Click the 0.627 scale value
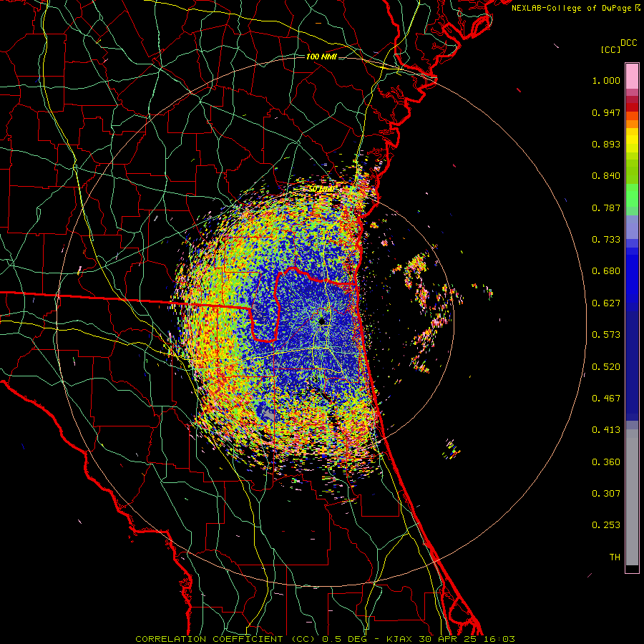Viewport: 644px width, 644px height. 606,303
